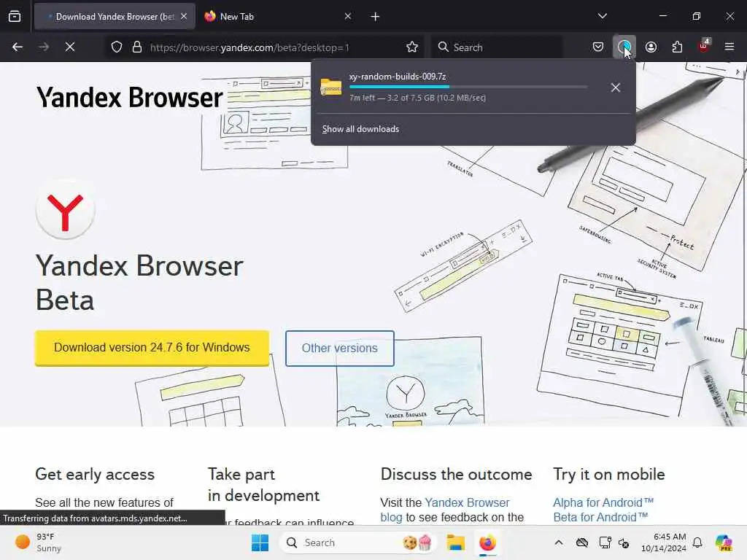The image size is (747, 560).
Task: Open the display cast tray icon
Action: tap(605, 542)
